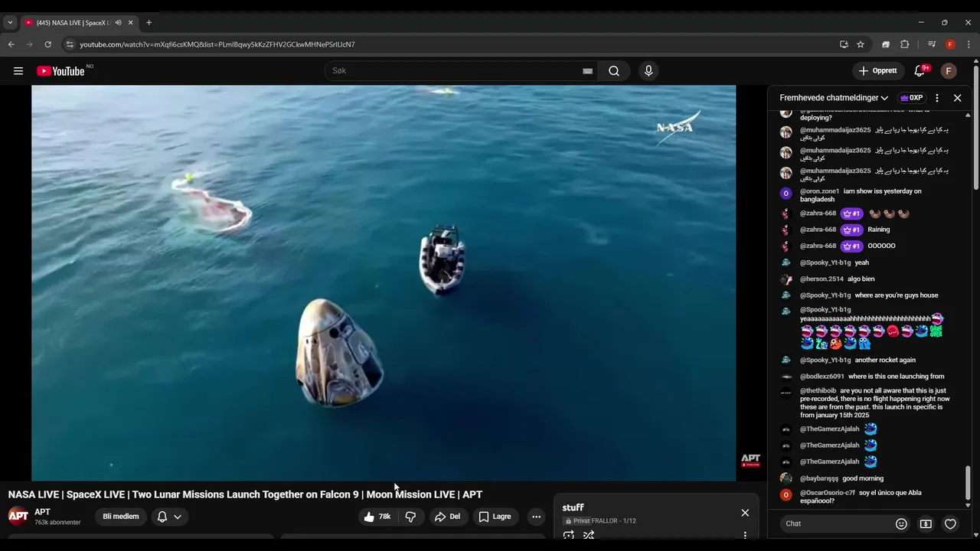Screen dimensions: 980x551
Task: Open the notifications bell
Action: [x=920, y=71]
